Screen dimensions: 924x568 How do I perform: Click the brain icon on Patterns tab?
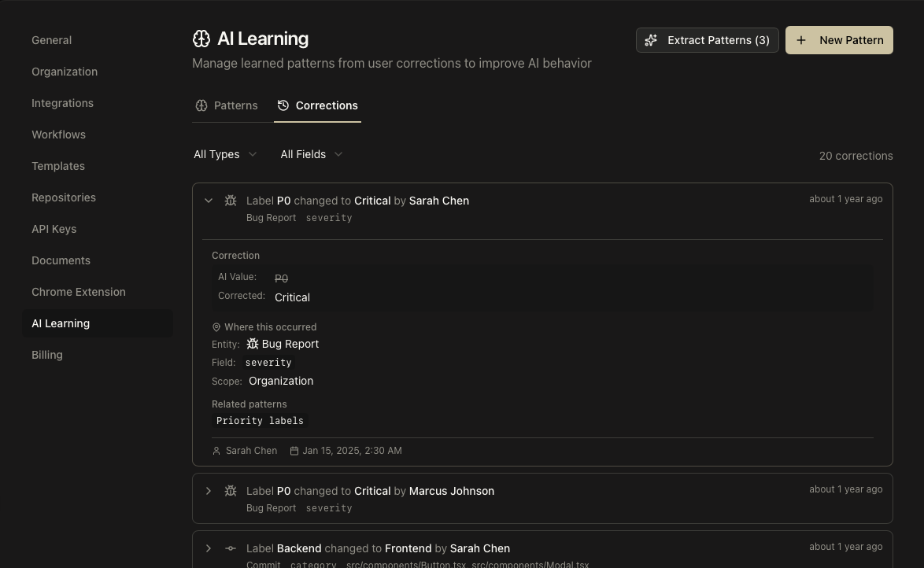[201, 105]
